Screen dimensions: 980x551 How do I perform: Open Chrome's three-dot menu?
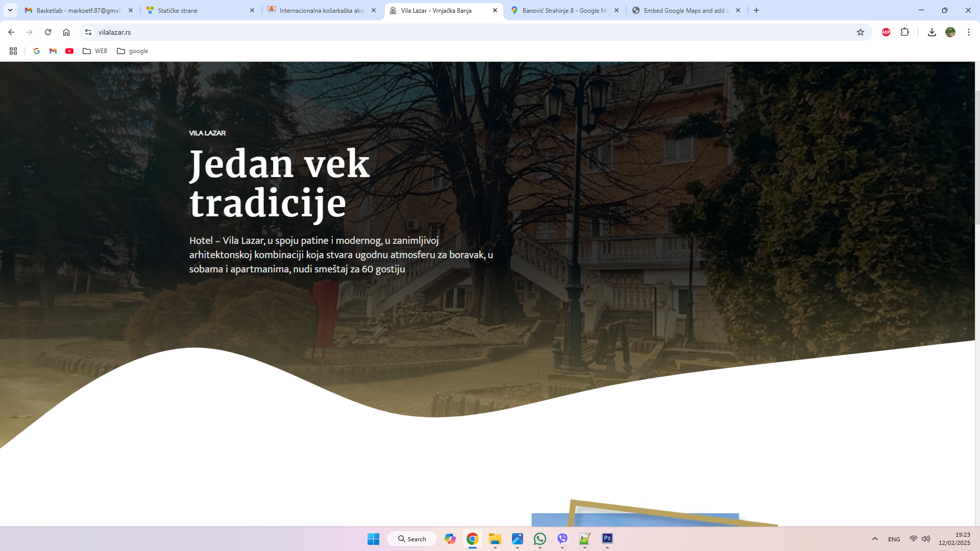(x=969, y=32)
